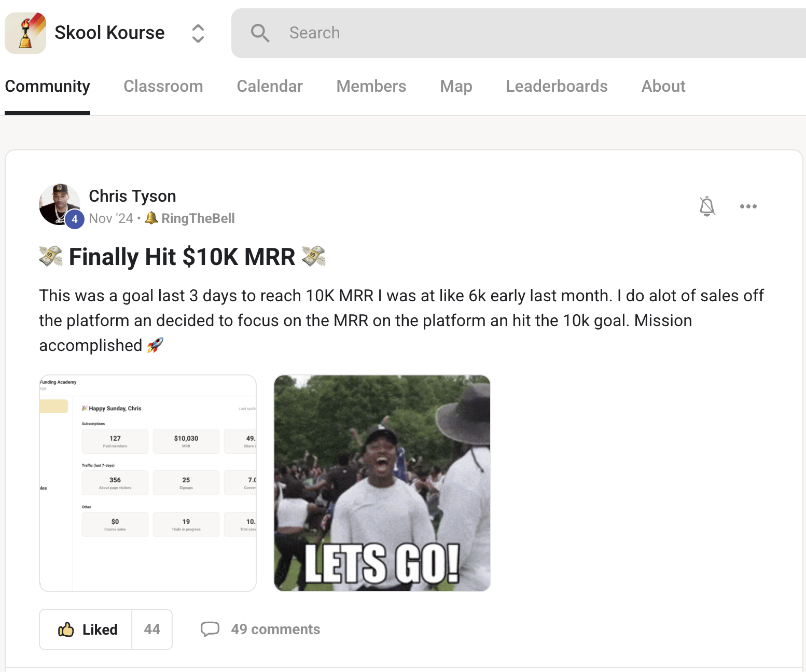This screenshot has height=672, width=806.
Task: Focus the Search input field
Action: 519,33
